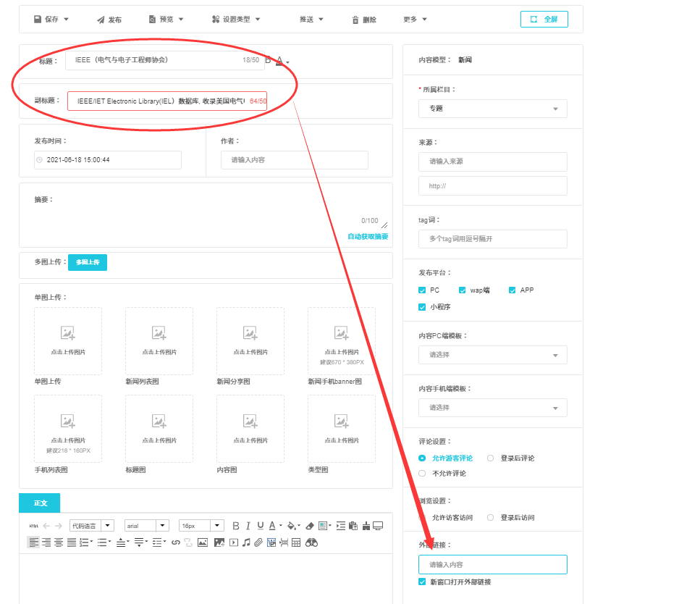The image size is (700, 604).
Task: Open the 所属栏目 dropdown showing 专题
Action: coord(493,109)
